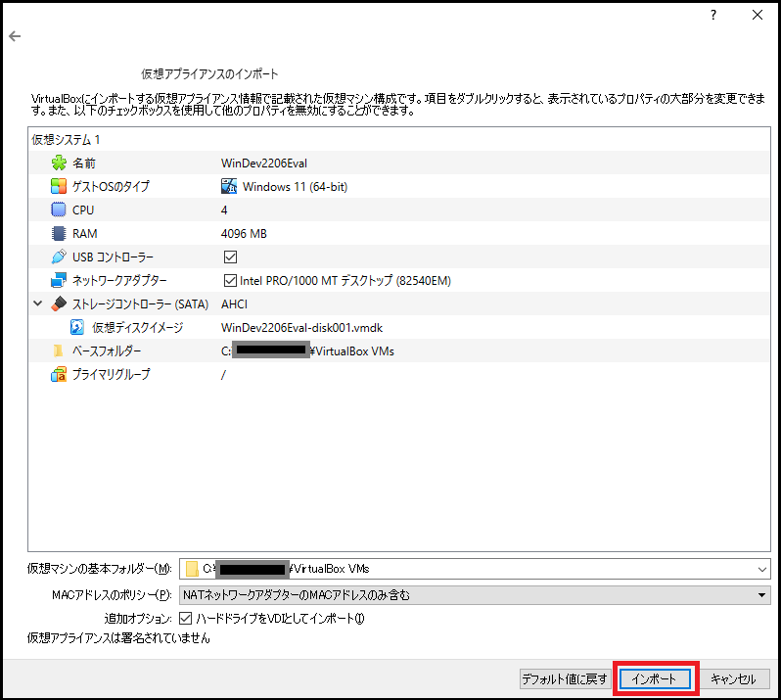Click the unsigned appliance notice text
This screenshot has height=700, width=781.
[118, 638]
